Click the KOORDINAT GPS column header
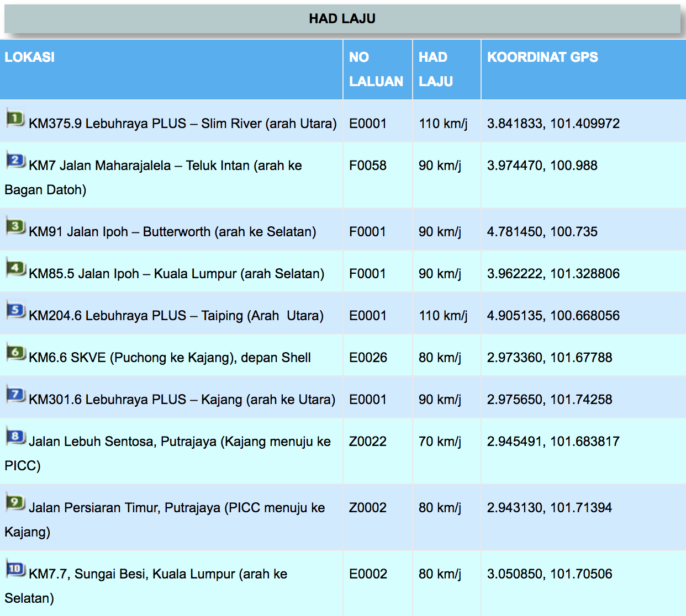The width and height of the screenshot is (686, 616). click(542, 57)
